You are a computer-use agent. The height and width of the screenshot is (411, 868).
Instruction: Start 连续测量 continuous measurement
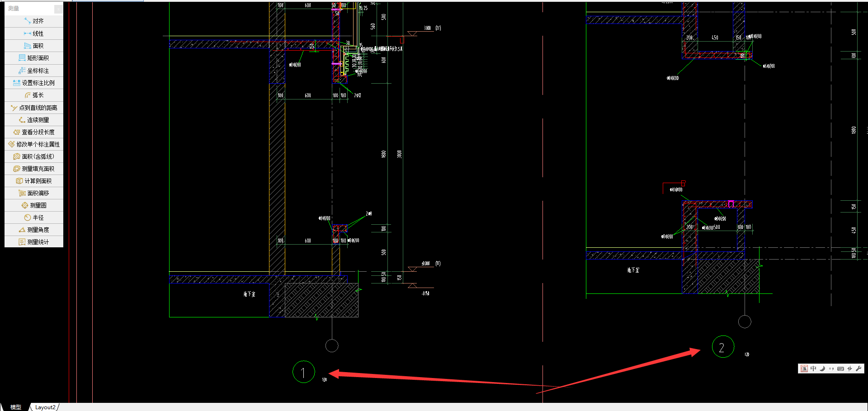pyautogui.click(x=34, y=120)
